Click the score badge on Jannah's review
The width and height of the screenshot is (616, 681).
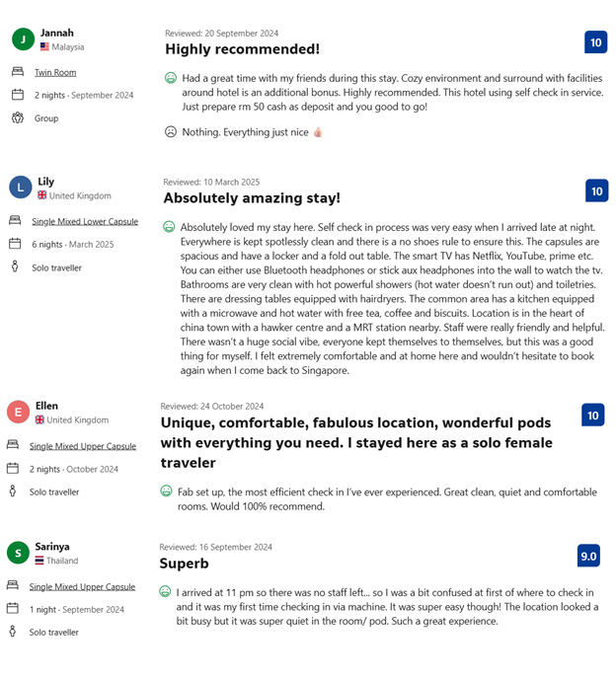(x=595, y=42)
